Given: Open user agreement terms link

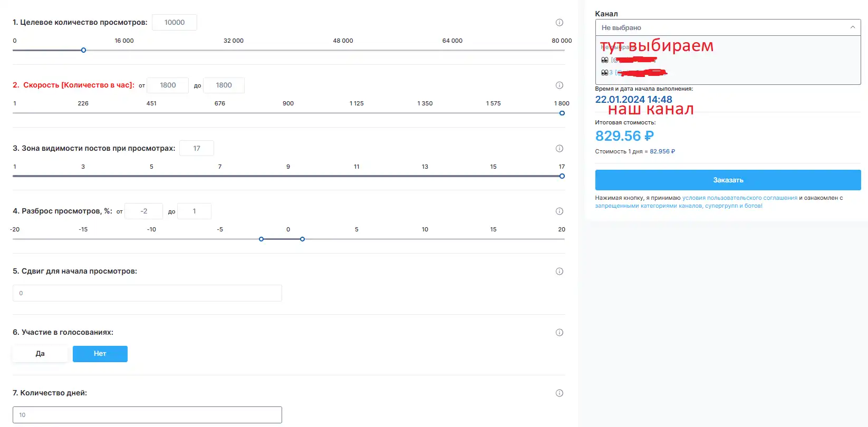Looking at the screenshot, I should pos(740,198).
